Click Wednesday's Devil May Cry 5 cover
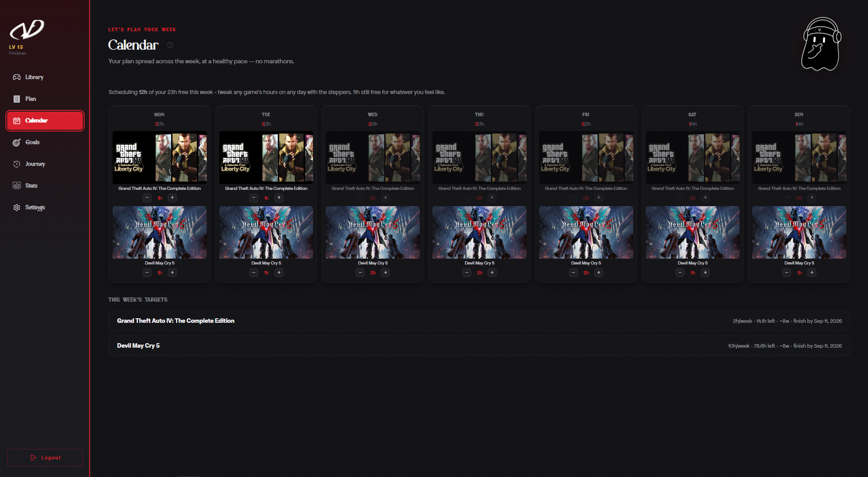 pos(373,232)
